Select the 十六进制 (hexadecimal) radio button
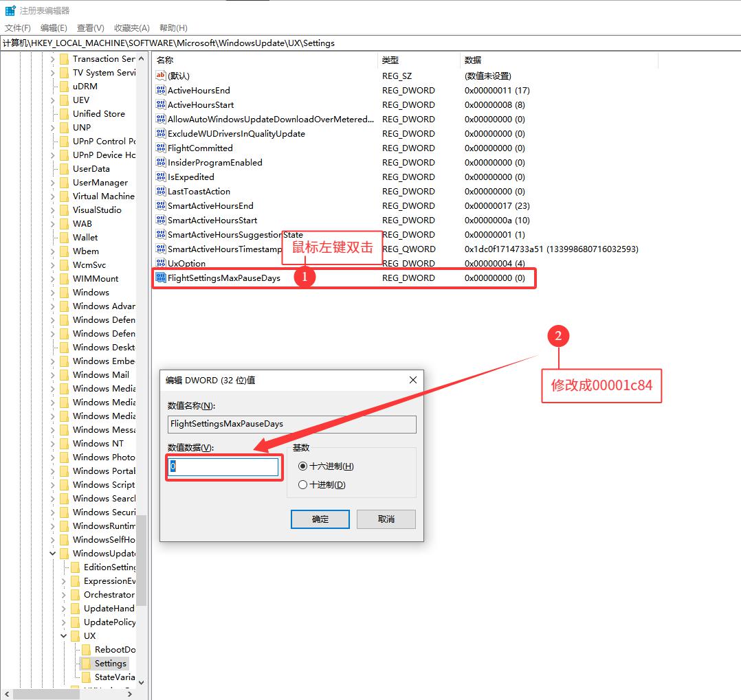The height and width of the screenshot is (700, 741). (303, 466)
